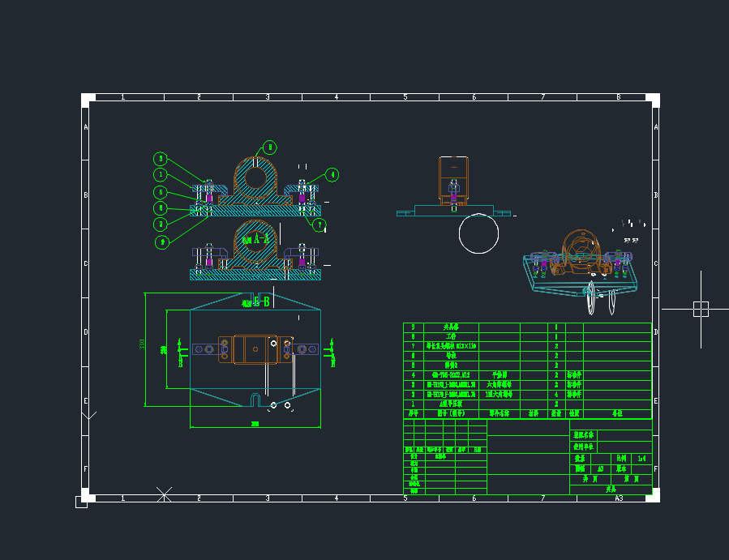Select the GB-T95-2002,M12 cell in the parts list
The width and height of the screenshot is (729, 560).
point(451,375)
